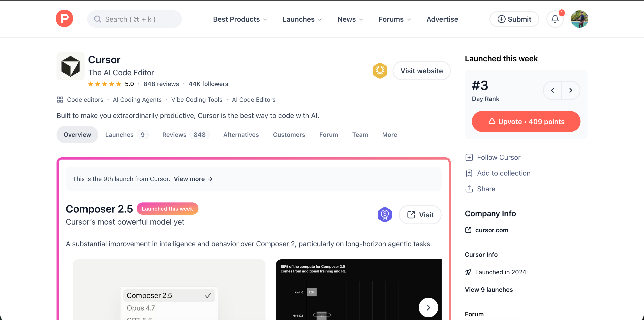Open the Code editors category

point(85,100)
